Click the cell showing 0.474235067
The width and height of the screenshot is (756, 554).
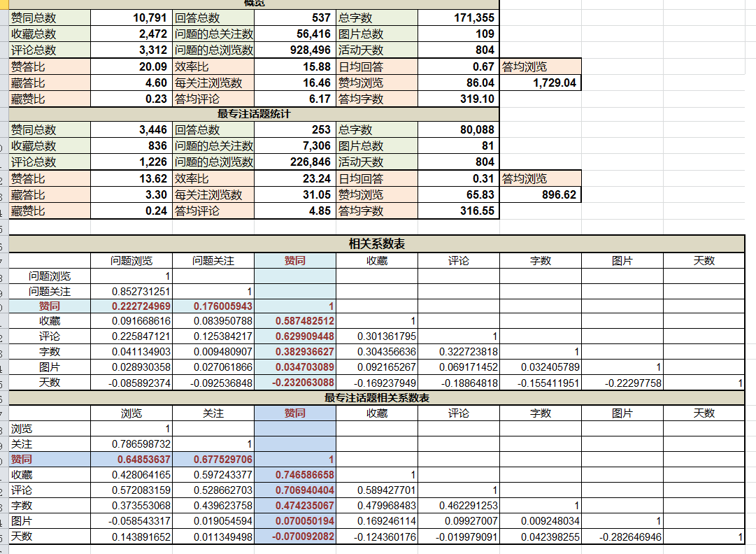pos(294,506)
